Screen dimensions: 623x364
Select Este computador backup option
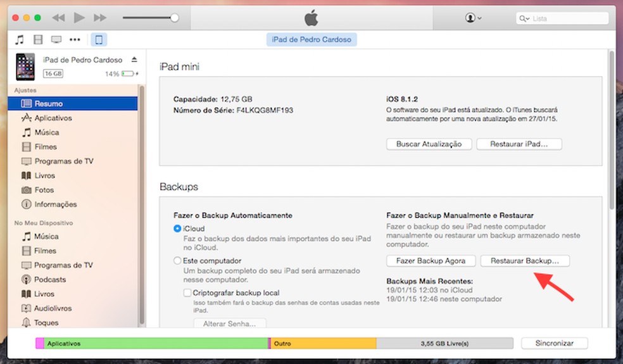point(177,261)
